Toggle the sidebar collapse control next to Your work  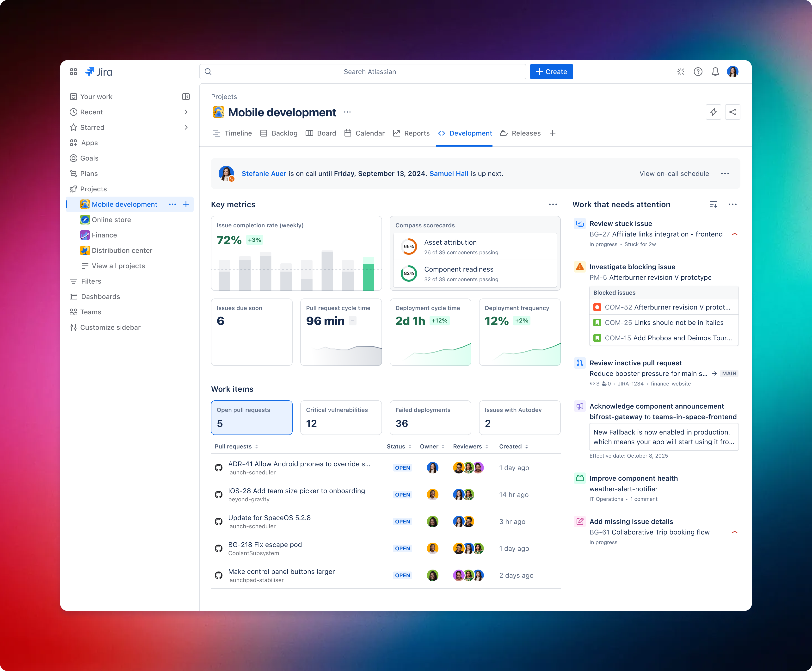click(186, 96)
